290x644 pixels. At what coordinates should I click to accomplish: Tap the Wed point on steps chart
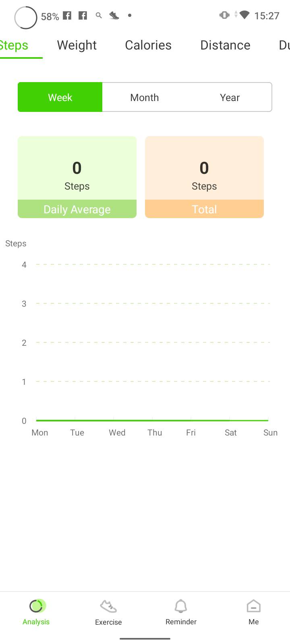pyautogui.click(x=114, y=420)
